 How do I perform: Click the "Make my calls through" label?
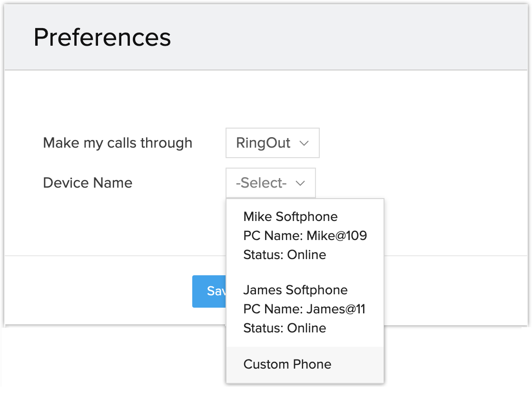coord(118,143)
